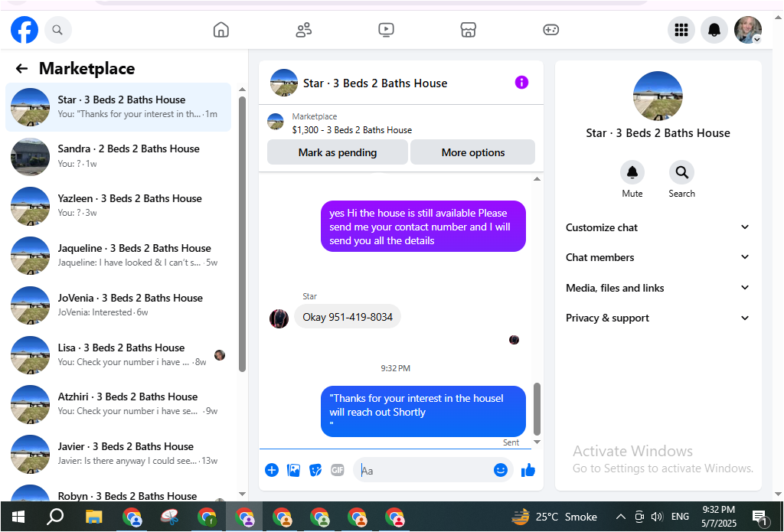The width and height of the screenshot is (784, 532).
Task: Click conversation list scrollbar thumb
Action: click(242, 234)
